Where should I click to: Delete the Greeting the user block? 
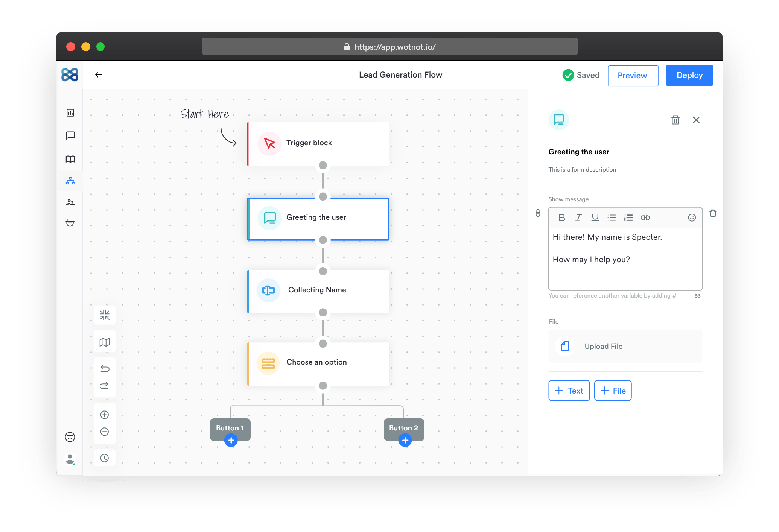tap(675, 120)
